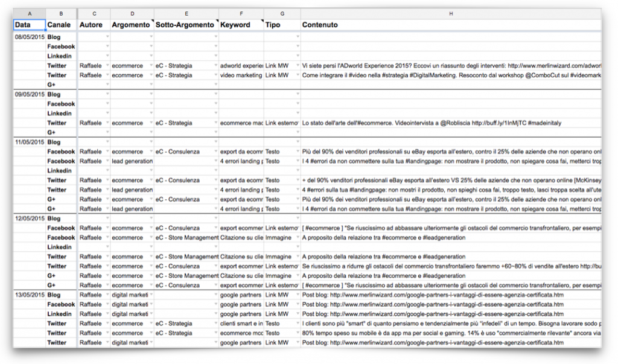Select the column A header
618x364 pixels.
coord(30,13)
